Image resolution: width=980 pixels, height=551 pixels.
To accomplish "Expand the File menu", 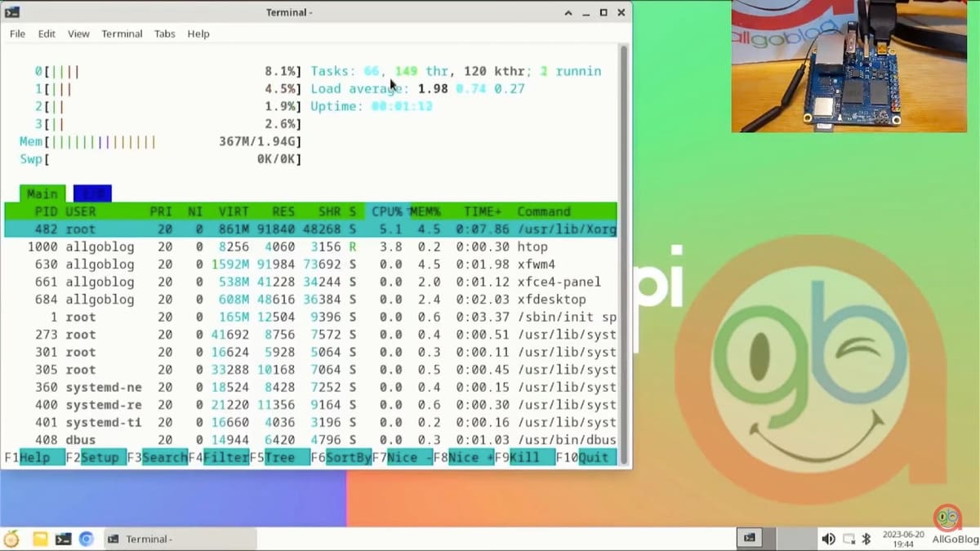I will [17, 33].
